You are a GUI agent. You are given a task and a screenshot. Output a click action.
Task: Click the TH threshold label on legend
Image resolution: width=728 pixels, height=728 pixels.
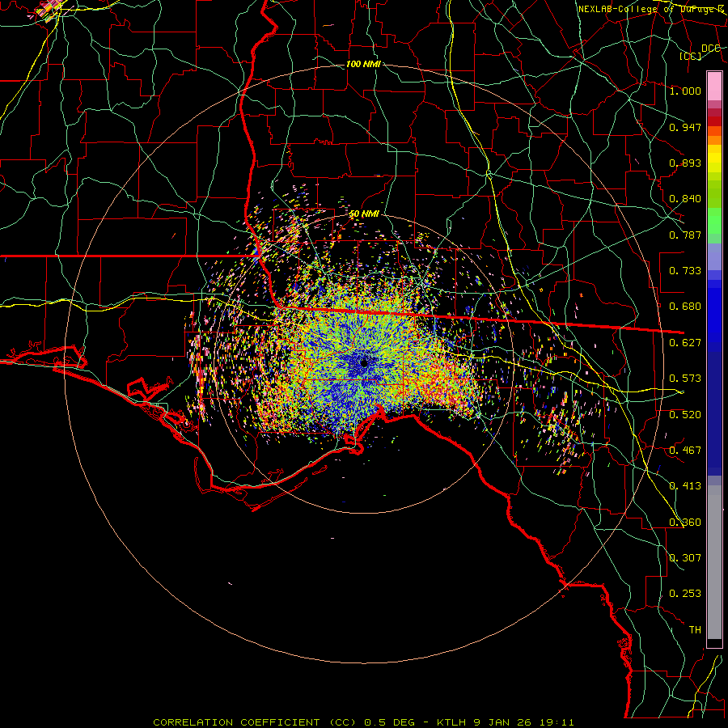[x=695, y=630]
